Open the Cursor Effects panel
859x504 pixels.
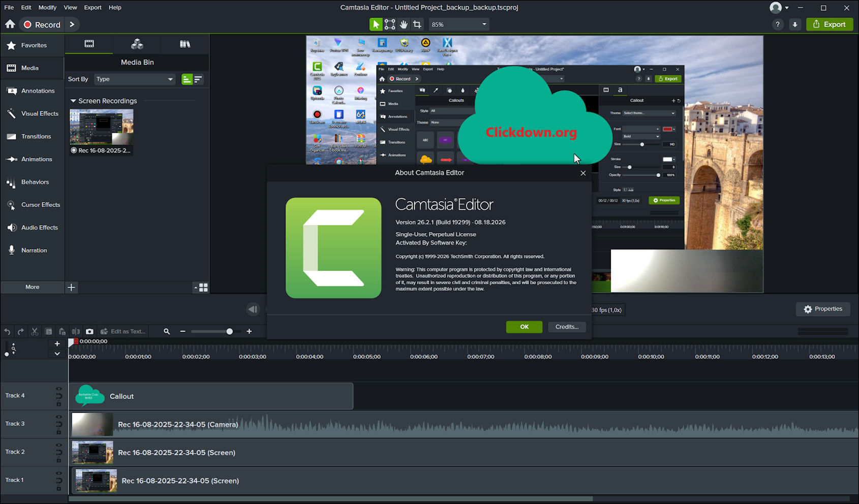tap(32, 205)
